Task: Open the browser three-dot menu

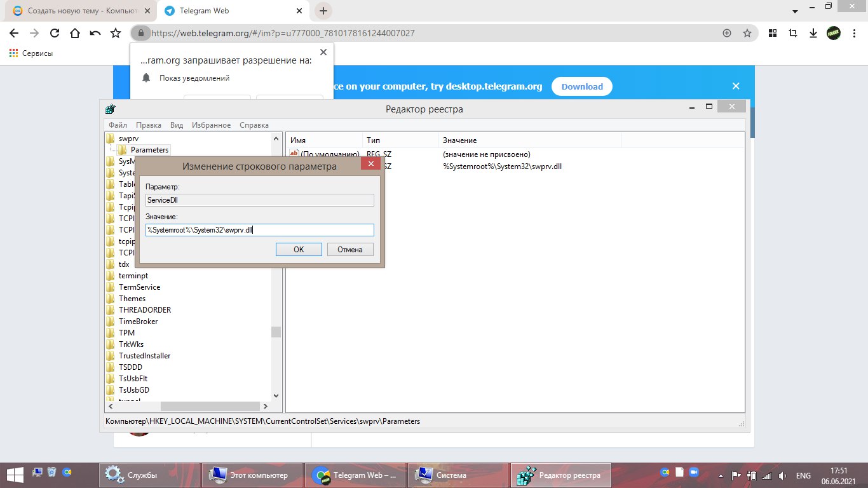Action: click(853, 33)
